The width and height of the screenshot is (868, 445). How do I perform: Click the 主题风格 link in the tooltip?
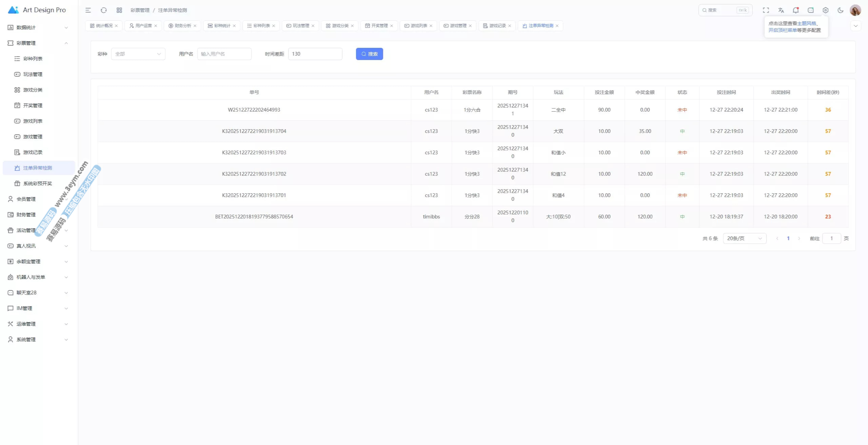pos(806,23)
